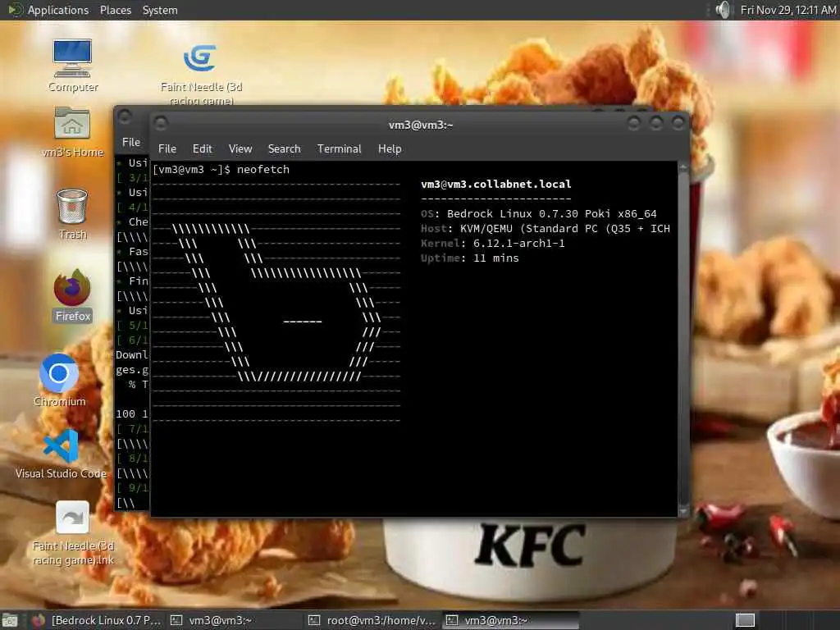Image resolution: width=840 pixels, height=630 pixels.
Task: Click window menu button of background terminal
Action: tap(125, 116)
